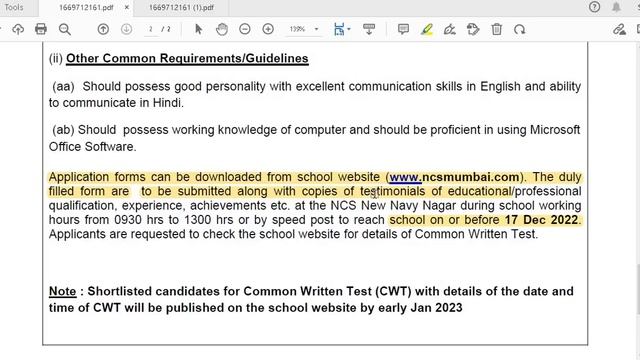Click the text Office Software.
The image size is (640, 360).
coord(92,147)
